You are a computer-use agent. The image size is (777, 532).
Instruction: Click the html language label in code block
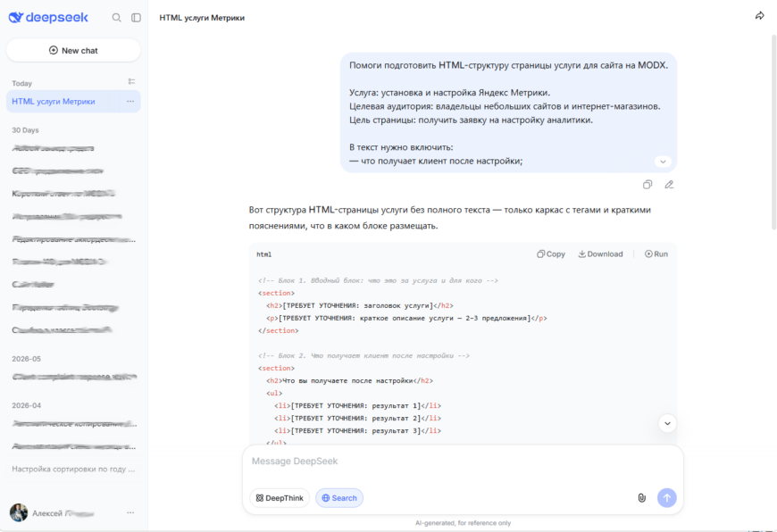click(264, 254)
